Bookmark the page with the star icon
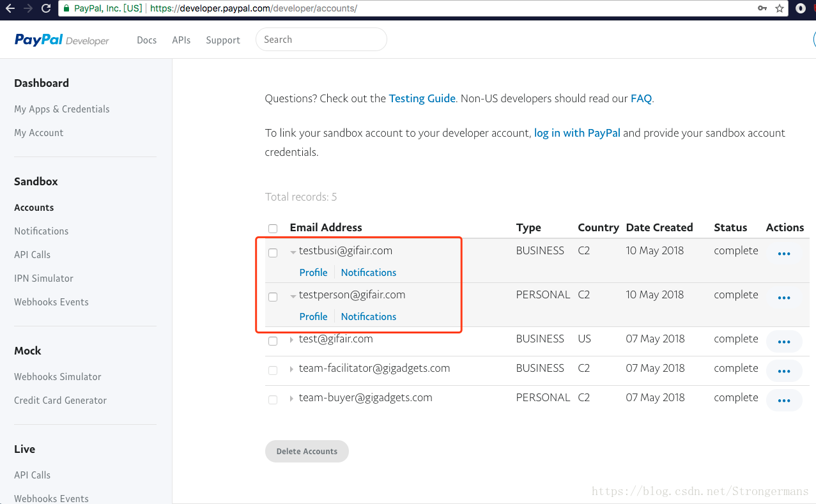 point(780,8)
